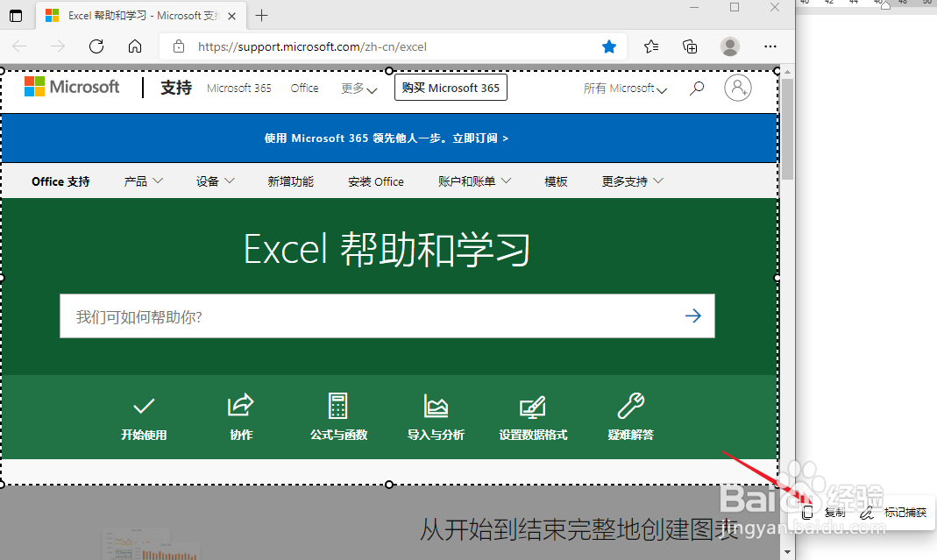
Task: Open the 模板 menu item
Action: [556, 181]
